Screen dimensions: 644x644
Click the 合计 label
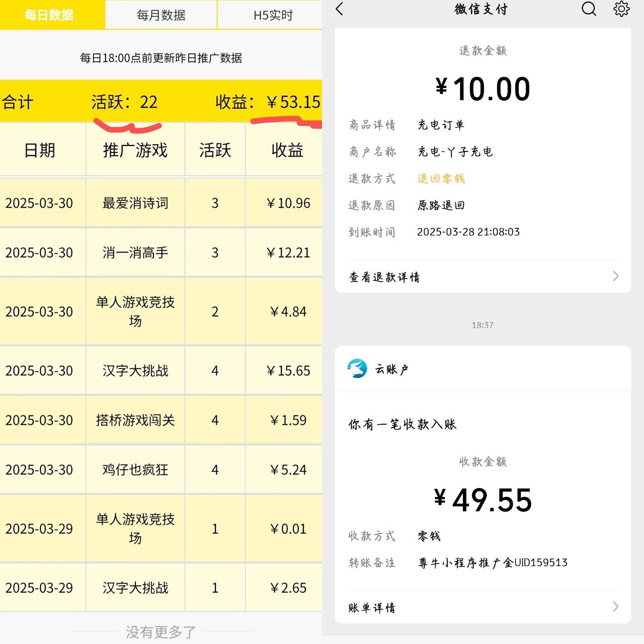pyautogui.click(x=18, y=102)
